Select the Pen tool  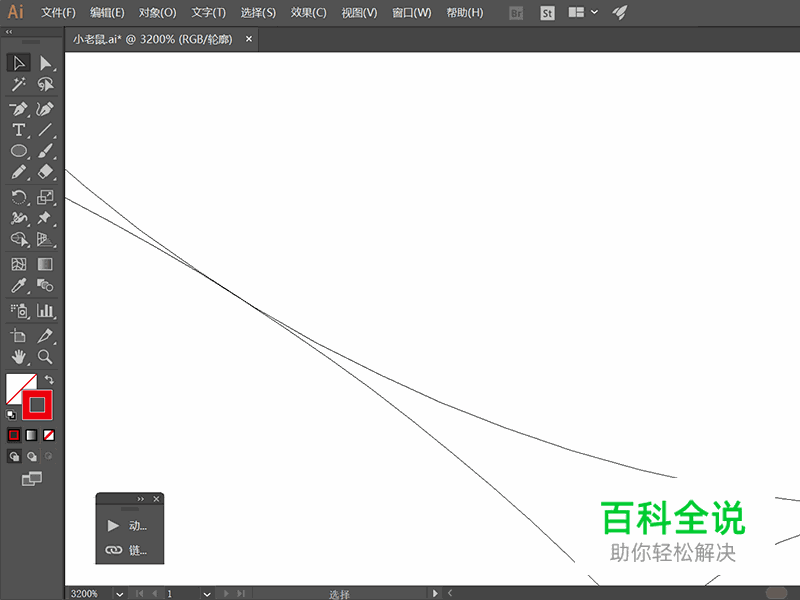tap(18, 108)
